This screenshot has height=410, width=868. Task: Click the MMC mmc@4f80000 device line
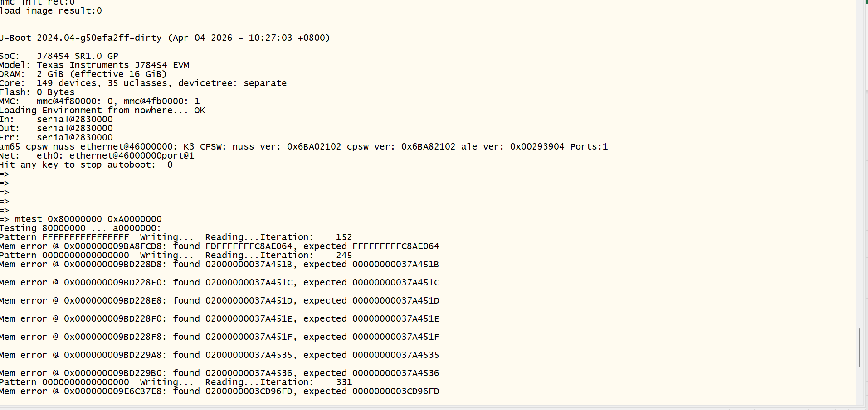(x=100, y=101)
